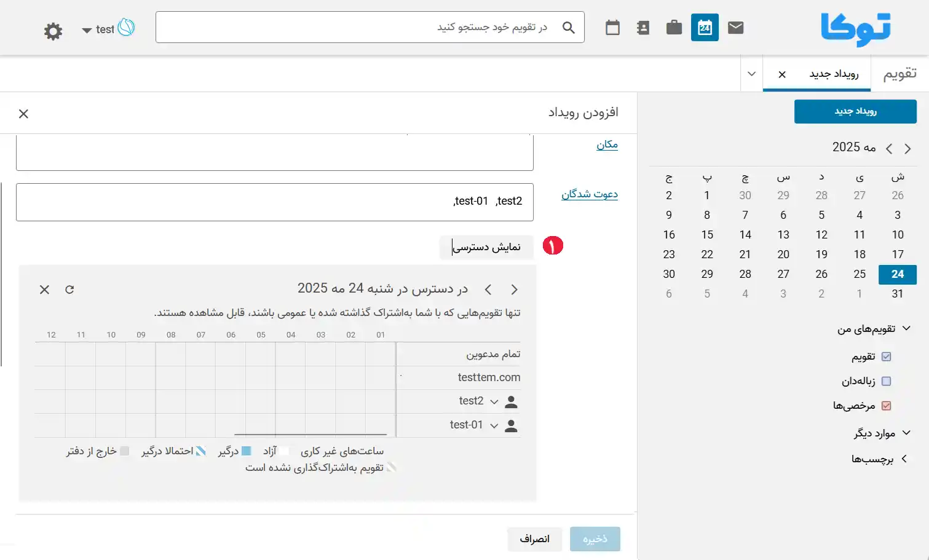Select day 25 in mini calendar

860,274
